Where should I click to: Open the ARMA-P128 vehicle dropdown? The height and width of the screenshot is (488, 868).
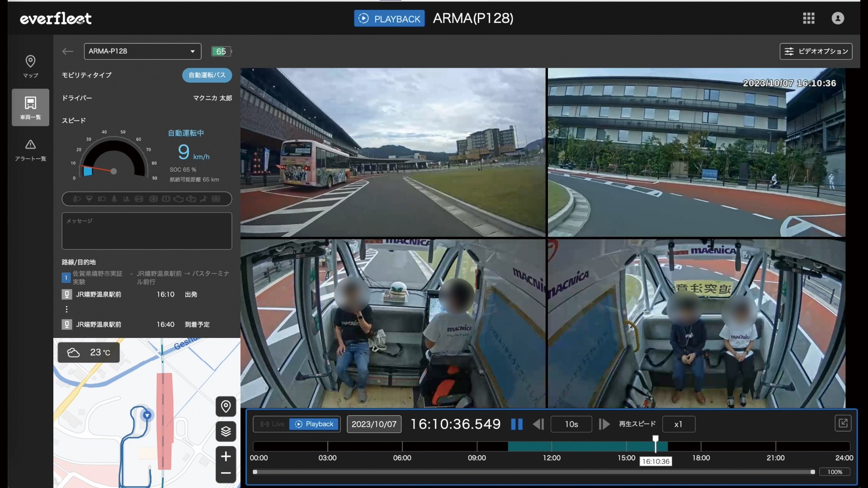142,52
